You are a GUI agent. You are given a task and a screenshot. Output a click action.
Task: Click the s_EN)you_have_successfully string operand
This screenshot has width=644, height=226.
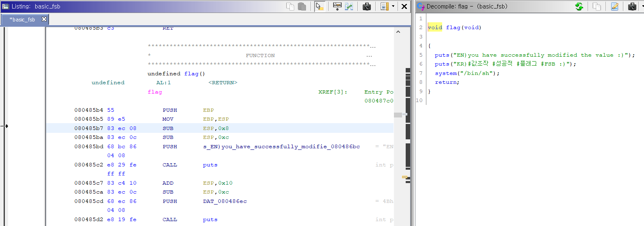[281, 147]
